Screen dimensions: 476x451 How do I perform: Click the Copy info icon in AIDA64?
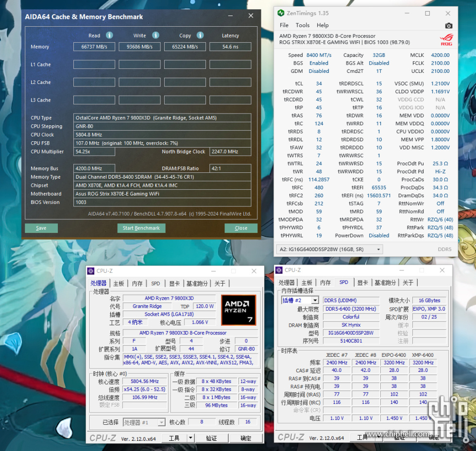200,35
